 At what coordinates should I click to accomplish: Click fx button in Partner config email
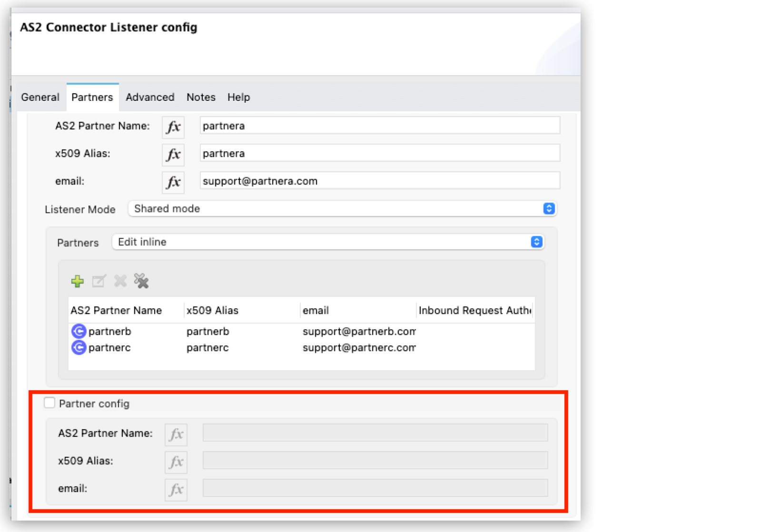176,490
